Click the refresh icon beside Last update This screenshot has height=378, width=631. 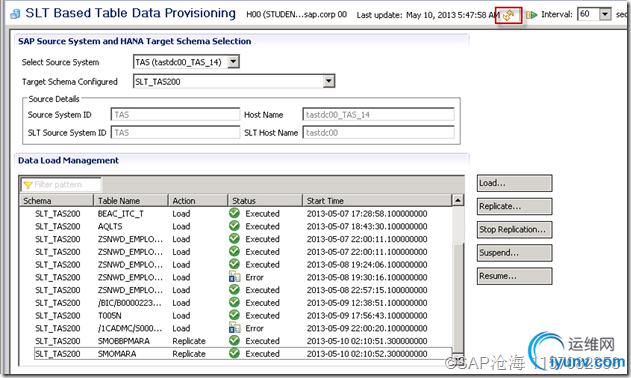tap(509, 15)
